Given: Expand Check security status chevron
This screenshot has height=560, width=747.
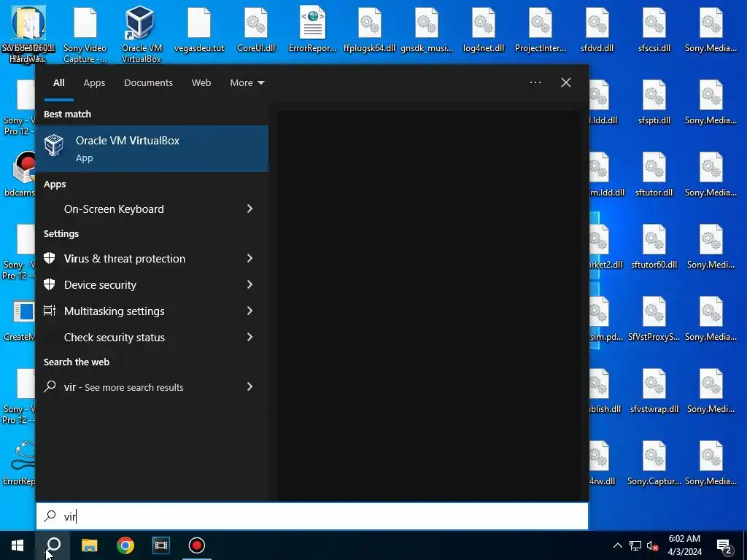Looking at the screenshot, I should [249, 337].
